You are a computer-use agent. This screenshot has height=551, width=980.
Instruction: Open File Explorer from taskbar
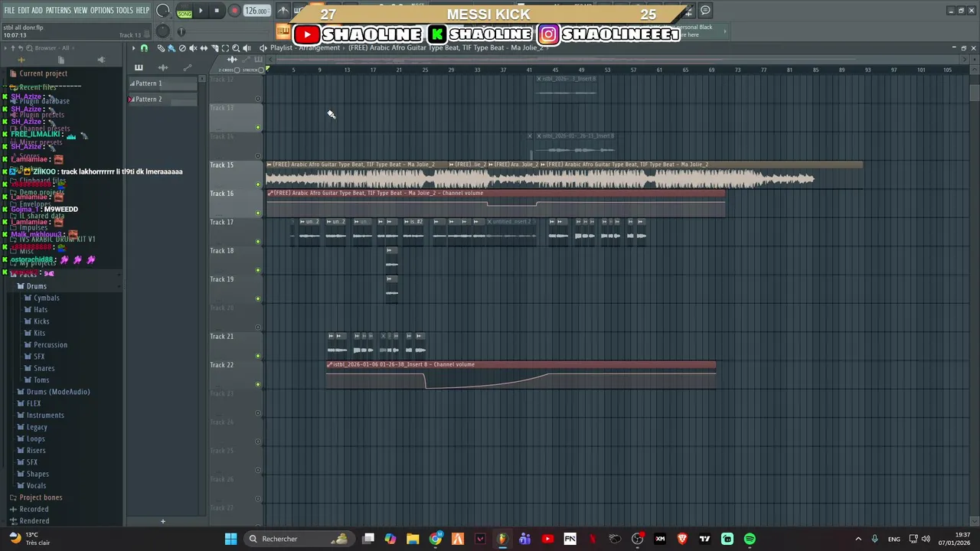pos(413,539)
